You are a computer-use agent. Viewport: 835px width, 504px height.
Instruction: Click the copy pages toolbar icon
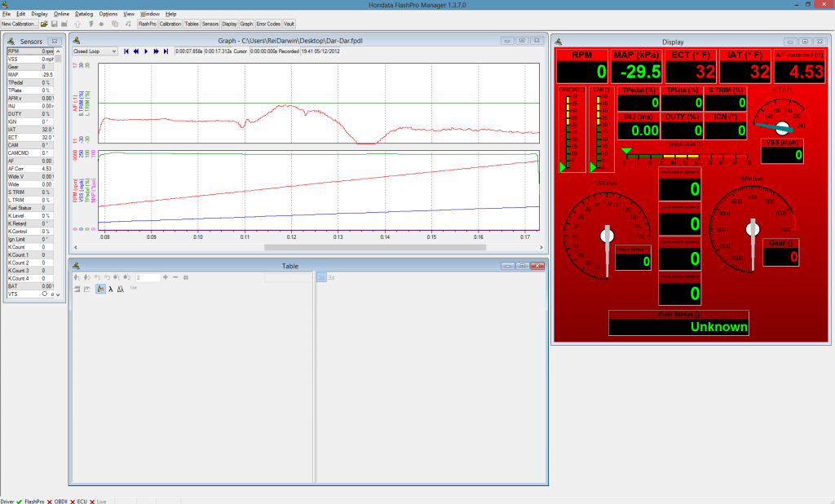(x=114, y=24)
